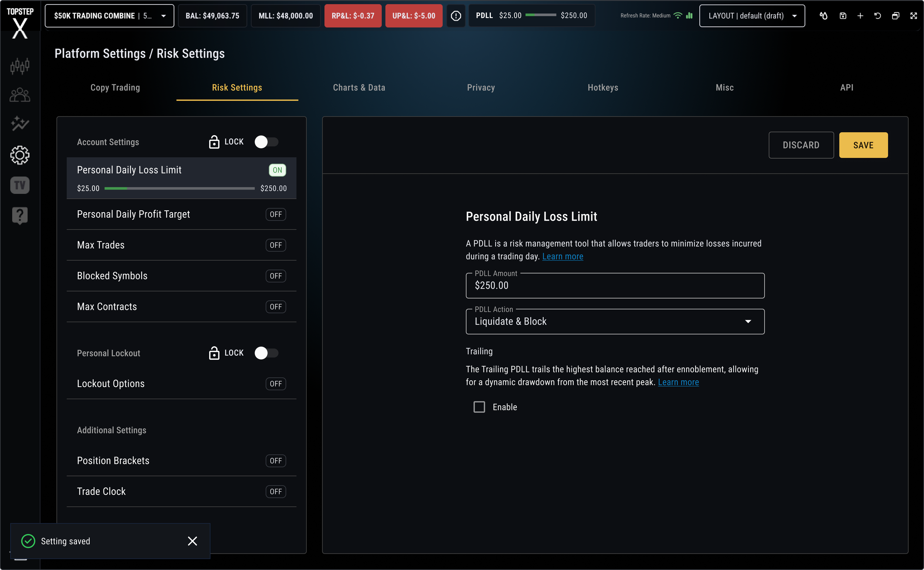Image resolution: width=924 pixels, height=570 pixels.
Task: Click the DISCARD button
Action: click(801, 145)
